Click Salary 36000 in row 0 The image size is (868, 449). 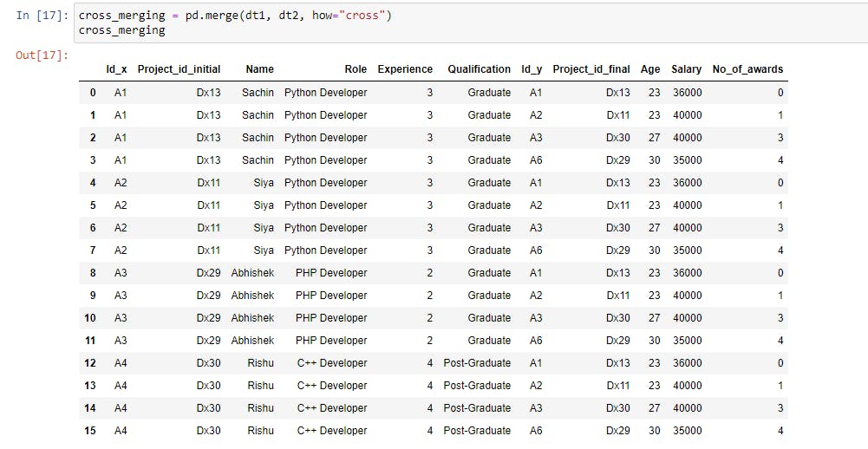(x=688, y=93)
